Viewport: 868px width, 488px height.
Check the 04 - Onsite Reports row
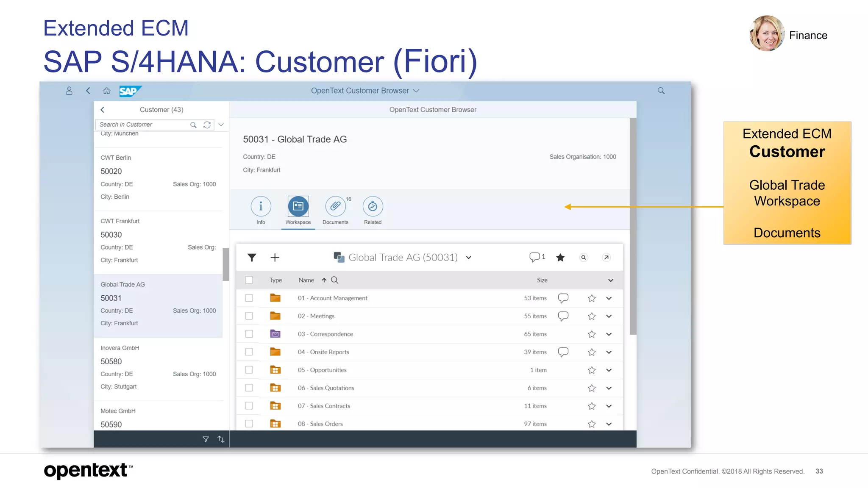click(249, 352)
